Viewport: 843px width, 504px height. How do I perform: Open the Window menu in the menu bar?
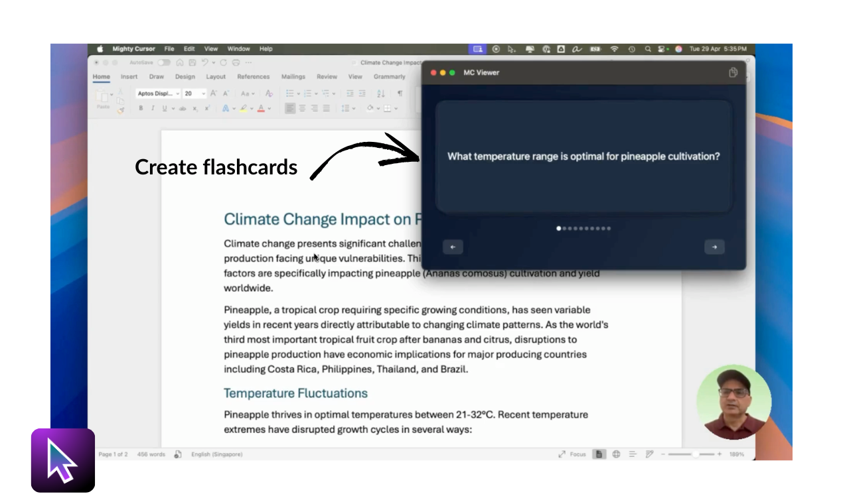(x=238, y=49)
